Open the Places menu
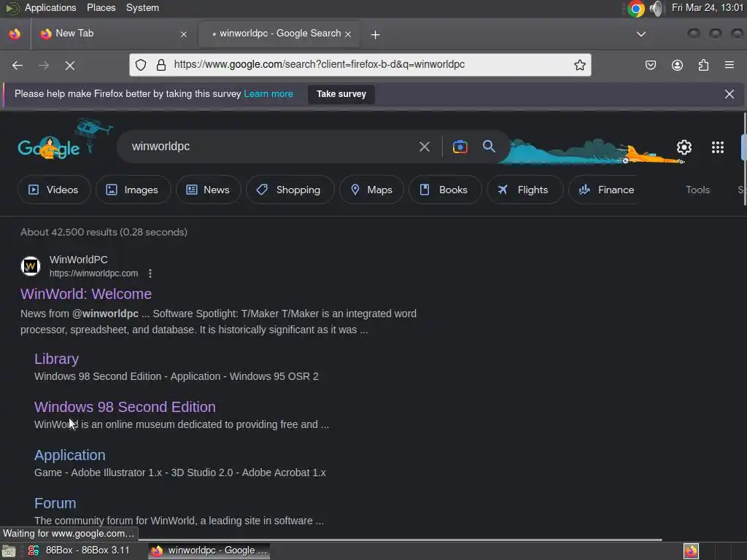 click(101, 7)
